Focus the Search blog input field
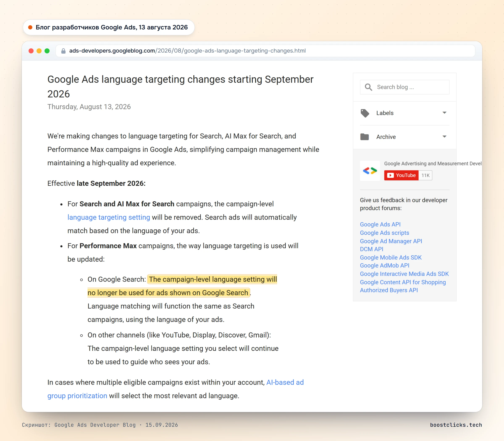The image size is (504, 441). click(x=405, y=87)
